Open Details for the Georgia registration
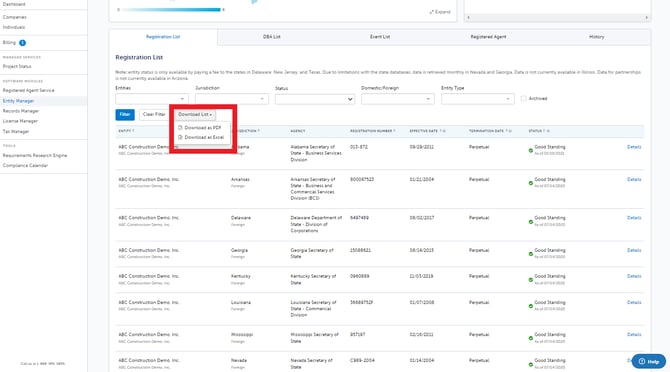The height and width of the screenshot is (372, 670). tap(634, 250)
